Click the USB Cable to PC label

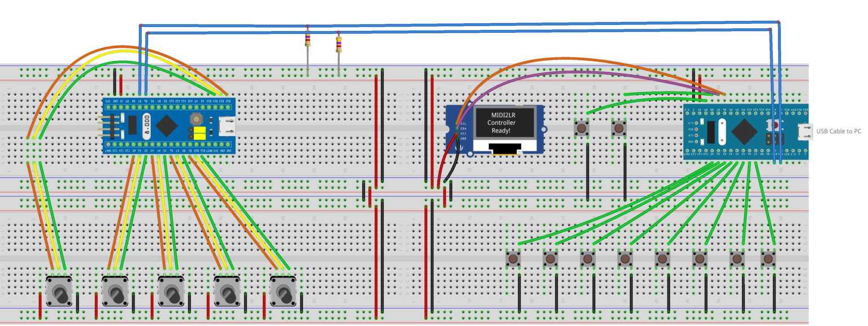839,131
